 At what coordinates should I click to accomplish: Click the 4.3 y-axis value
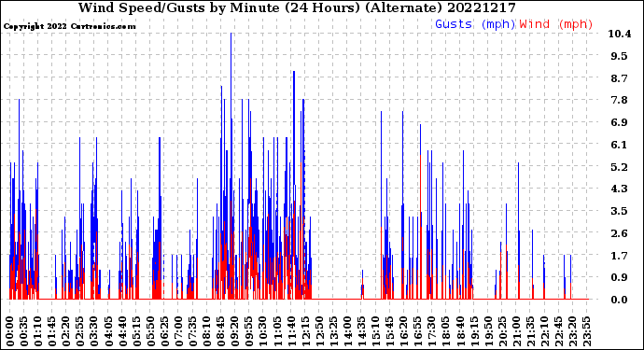click(x=620, y=189)
